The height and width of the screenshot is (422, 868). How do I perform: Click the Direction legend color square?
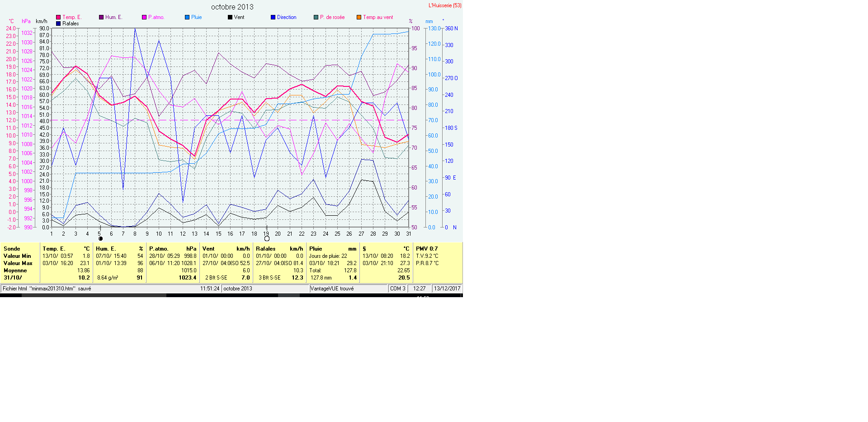(x=273, y=17)
